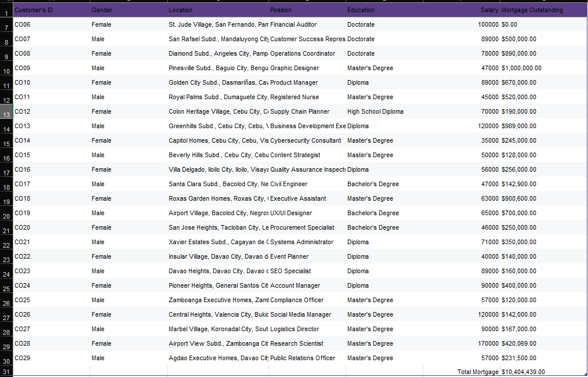Click the Content Strategist cell

coord(307,155)
